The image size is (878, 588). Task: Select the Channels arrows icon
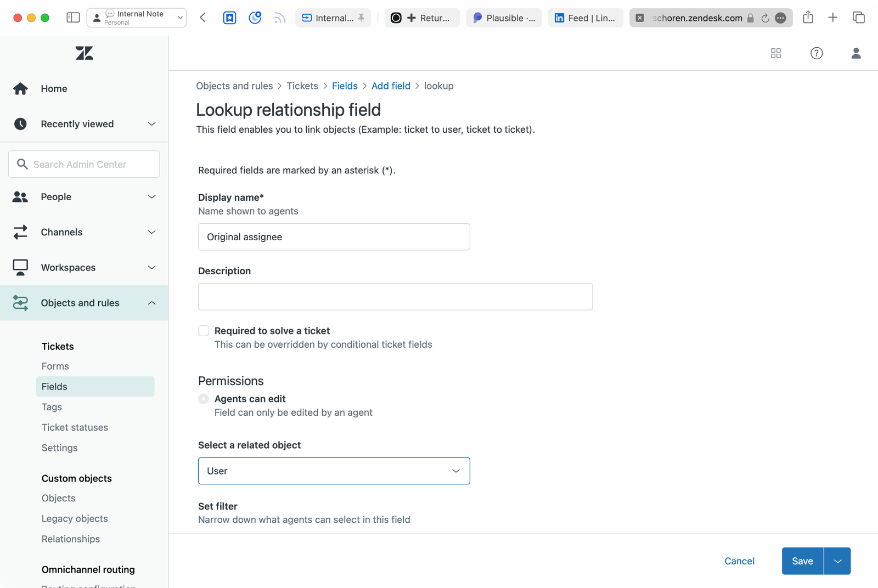[x=20, y=232]
